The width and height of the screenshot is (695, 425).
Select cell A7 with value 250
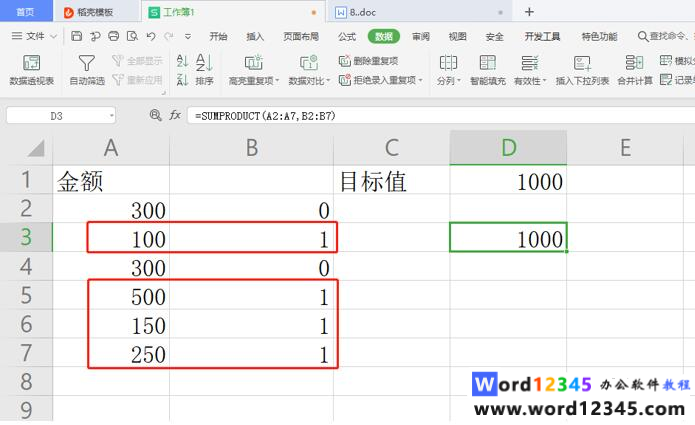tap(111, 354)
